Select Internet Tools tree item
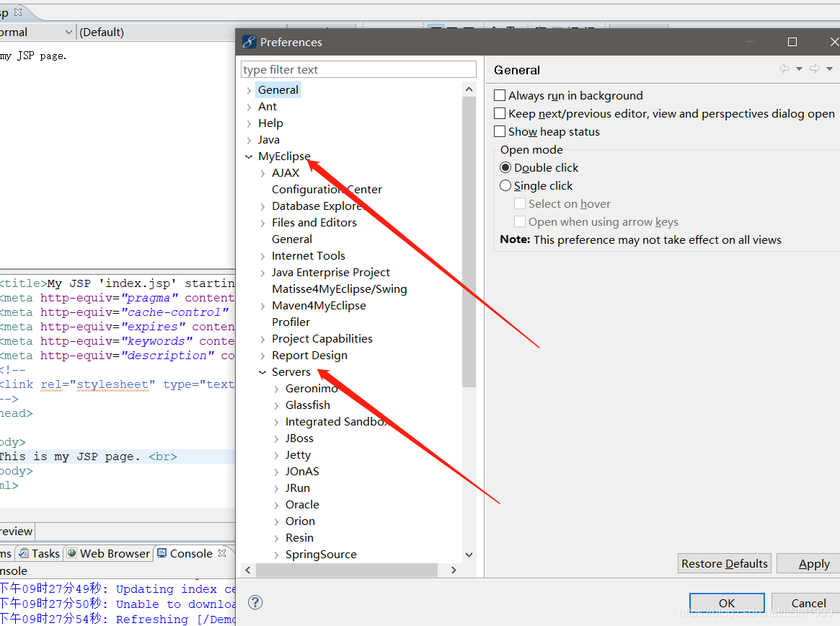 (309, 255)
